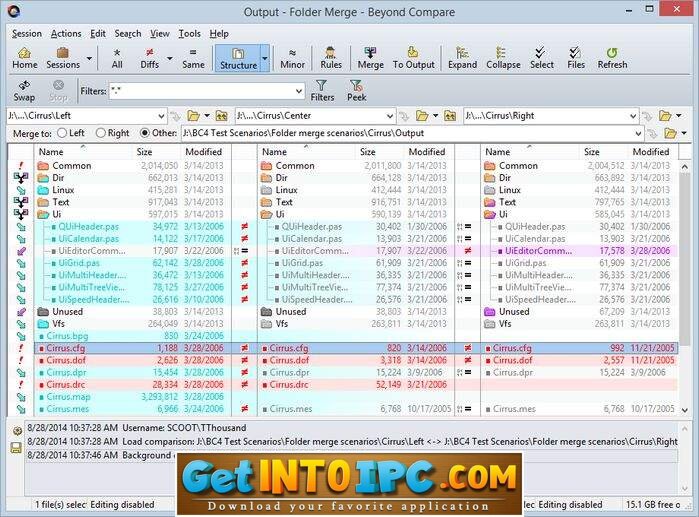The image size is (699, 517).
Task: Open the Home view
Action: coord(25,58)
